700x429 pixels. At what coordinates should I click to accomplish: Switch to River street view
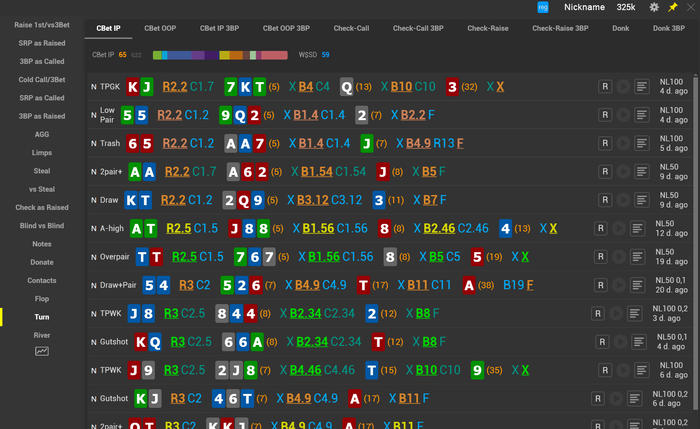coord(42,335)
